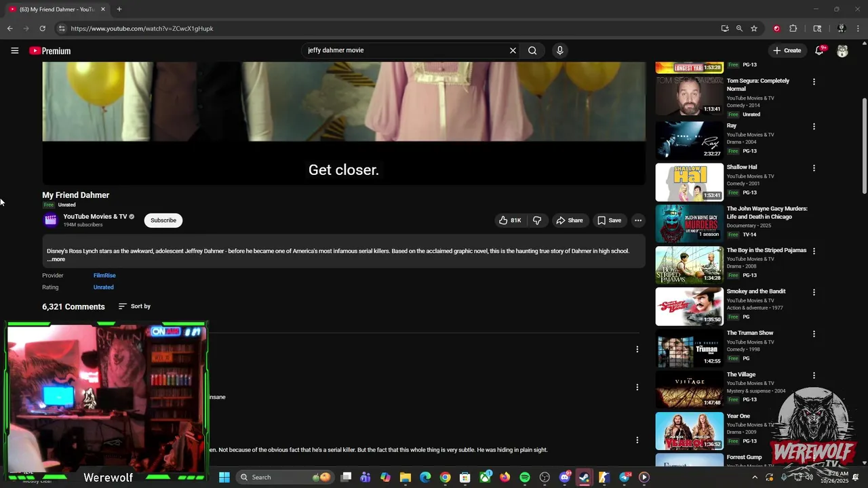Image resolution: width=868 pixels, height=488 pixels.
Task: Open options menu for The Truman Show
Action: coord(814,333)
